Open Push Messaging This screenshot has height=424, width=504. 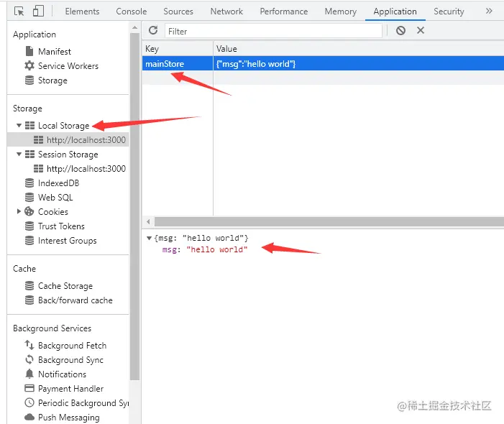[x=69, y=418]
